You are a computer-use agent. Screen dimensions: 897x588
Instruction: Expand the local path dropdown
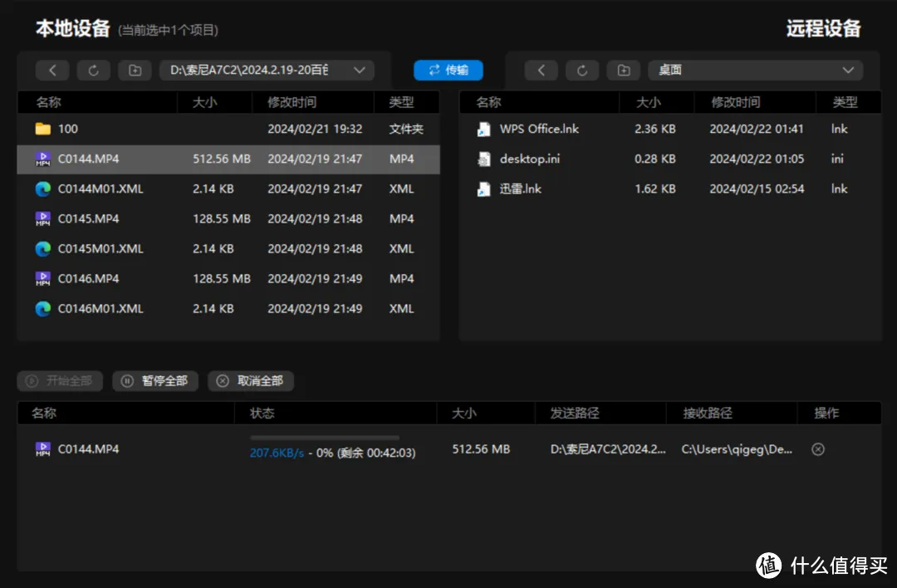(x=360, y=71)
